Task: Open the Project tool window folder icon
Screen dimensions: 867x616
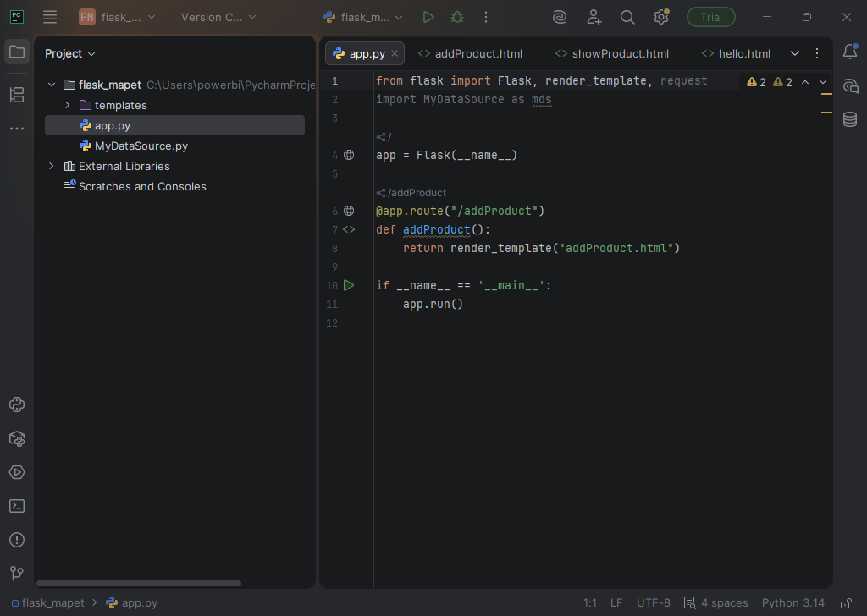Action: click(17, 52)
